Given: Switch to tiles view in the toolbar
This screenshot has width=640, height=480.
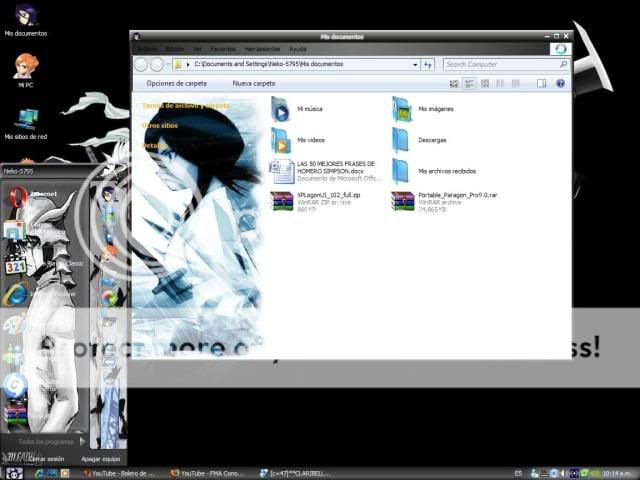Looking at the screenshot, I should (469, 83).
